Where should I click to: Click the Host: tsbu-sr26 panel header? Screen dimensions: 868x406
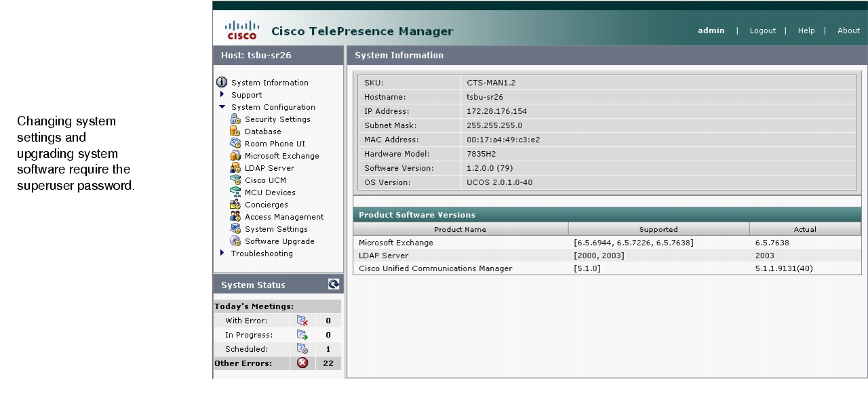[278, 56]
